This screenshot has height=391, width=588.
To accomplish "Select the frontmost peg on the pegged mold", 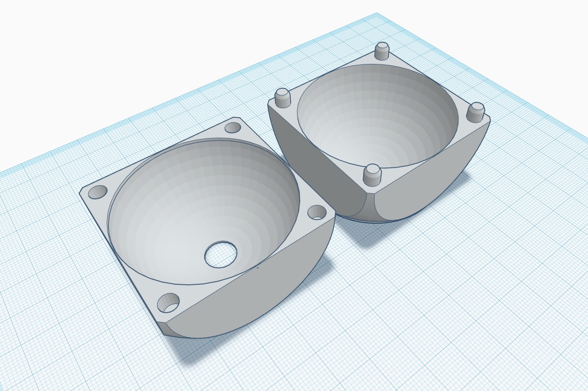I will pyautogui.click(x=372, y=175).
